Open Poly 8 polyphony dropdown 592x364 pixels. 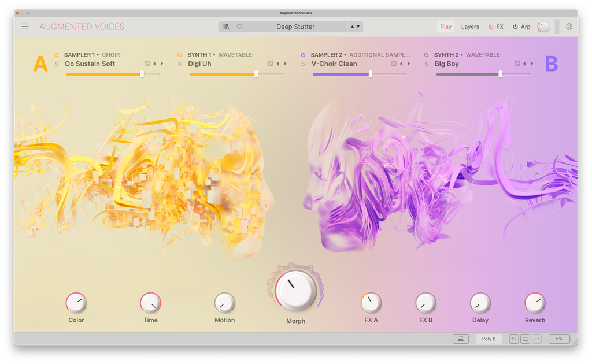489,339
